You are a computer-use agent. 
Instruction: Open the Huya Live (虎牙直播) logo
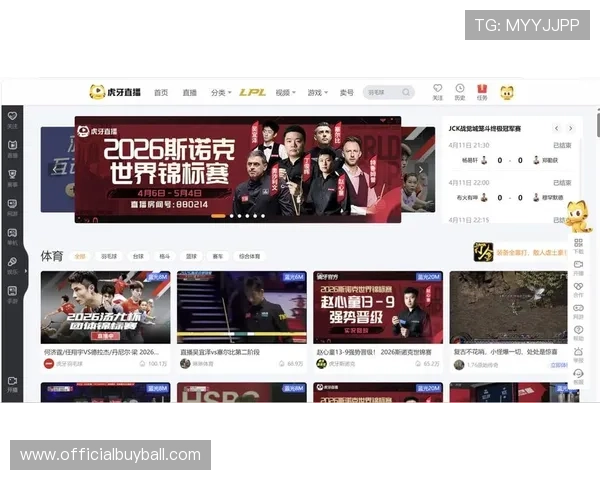(115, 92)
